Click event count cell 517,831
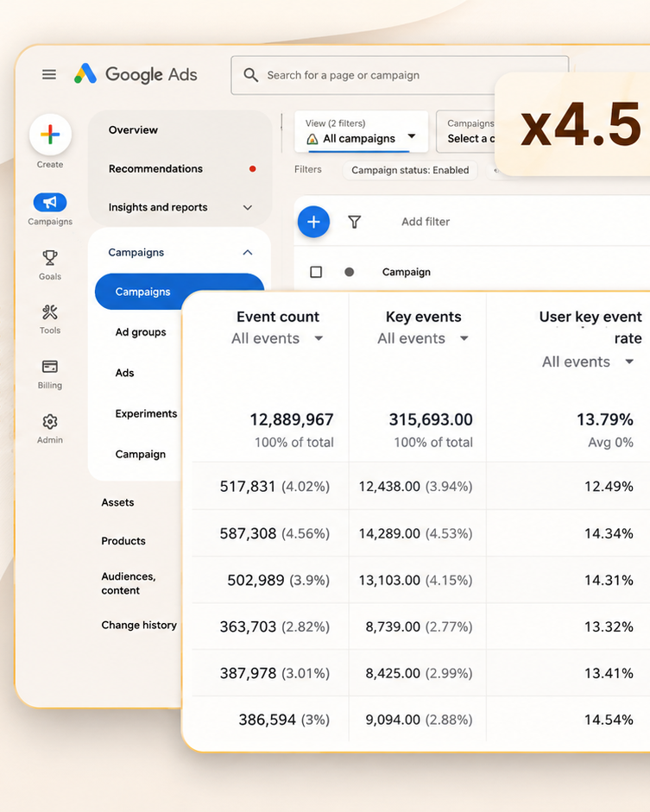Screen dimensions: 650x812 coord(248,487)
